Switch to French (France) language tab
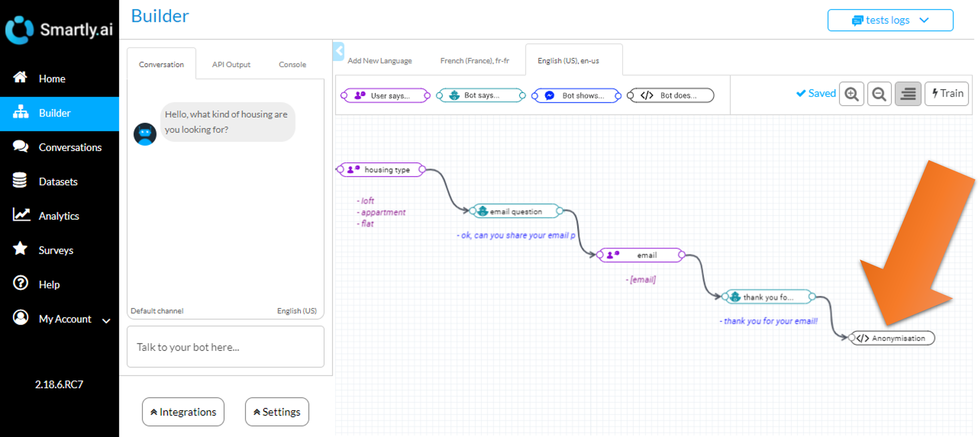 474,61
